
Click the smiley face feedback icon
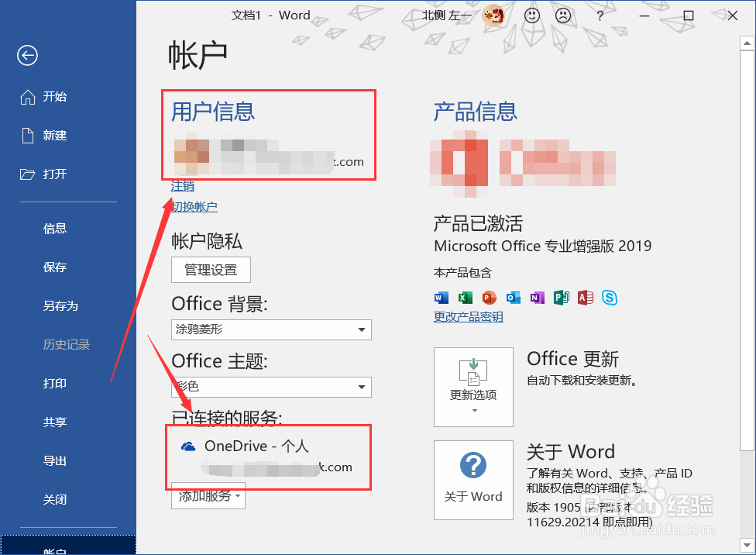532,16
